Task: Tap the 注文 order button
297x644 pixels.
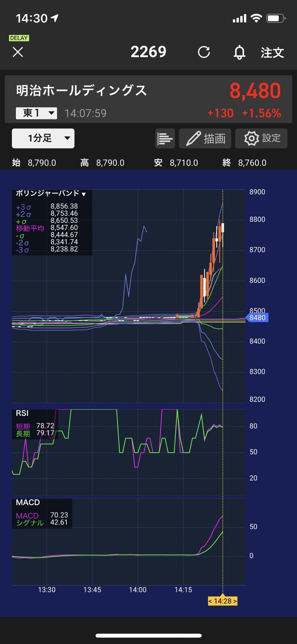Action: pos(272,53)
